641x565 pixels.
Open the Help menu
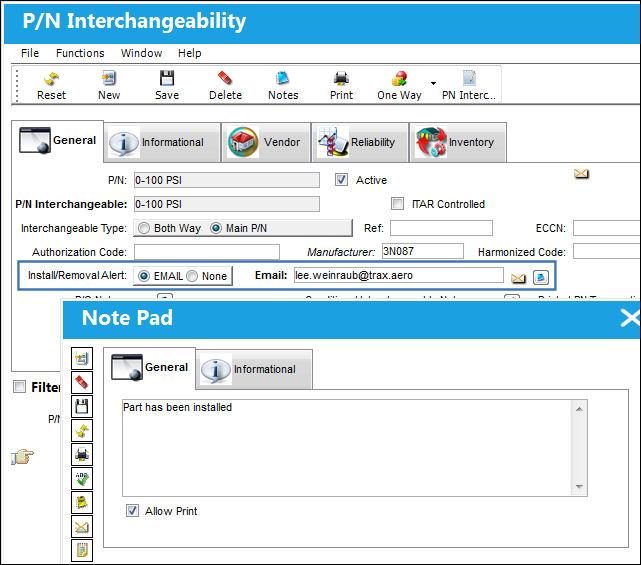click(189, 53)
